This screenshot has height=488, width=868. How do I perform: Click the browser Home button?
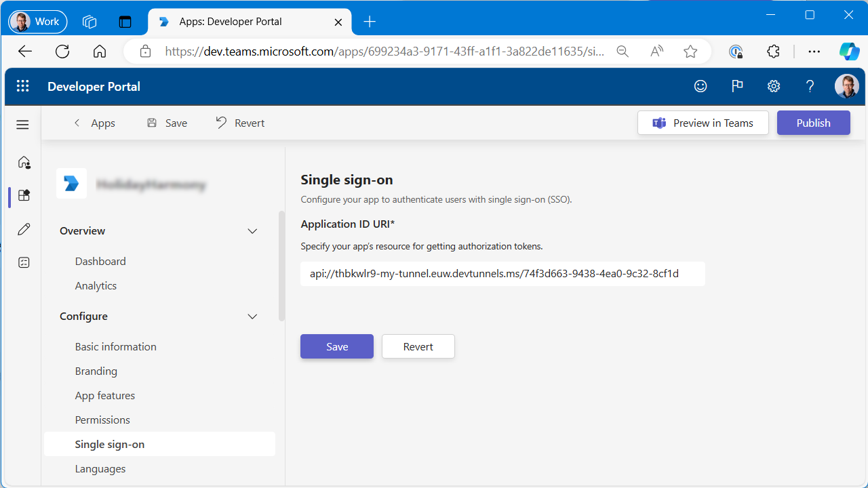coord(100,52)
